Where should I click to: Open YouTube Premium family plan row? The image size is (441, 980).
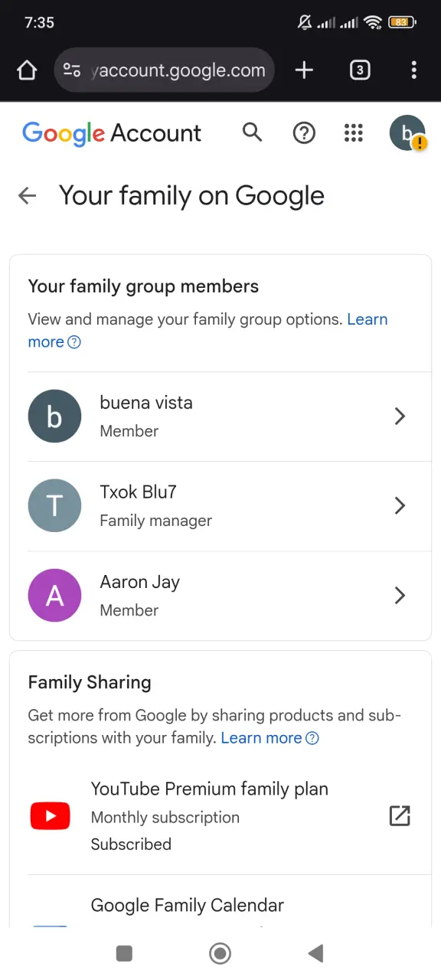pos(220,816)
